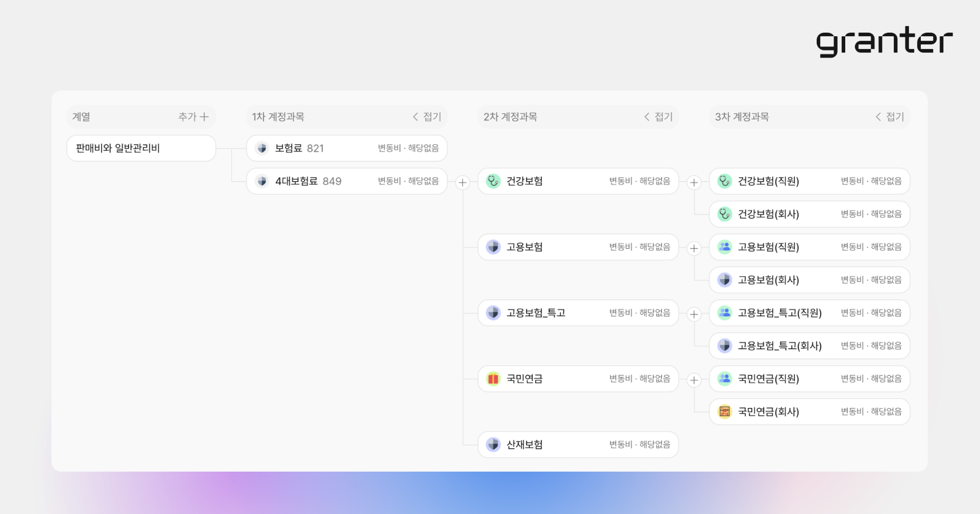Click the 2차 계정과목 header label

[x=510, y=117]
